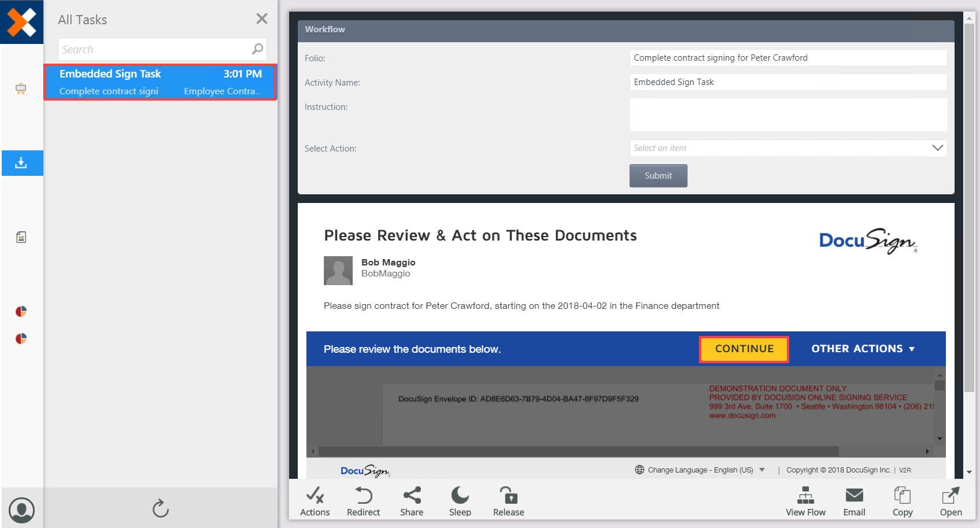Click the Folio text field
This screenshot has width=980, height=528.
[788, 58]
